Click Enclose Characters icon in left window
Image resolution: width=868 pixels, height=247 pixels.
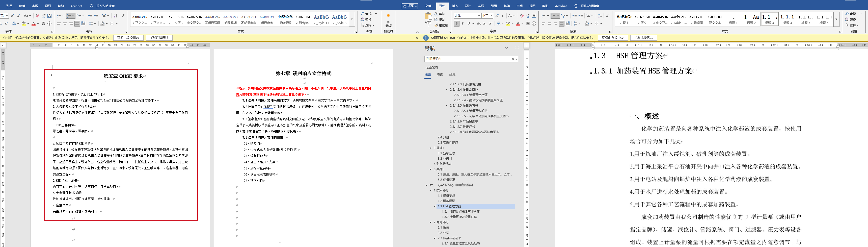[49, 24]
